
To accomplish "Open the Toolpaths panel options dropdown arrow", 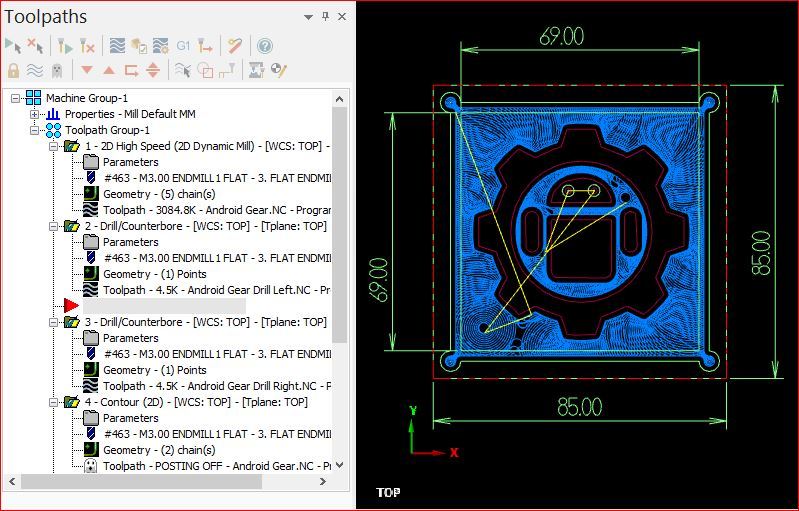I will click(x=308, y=17).
